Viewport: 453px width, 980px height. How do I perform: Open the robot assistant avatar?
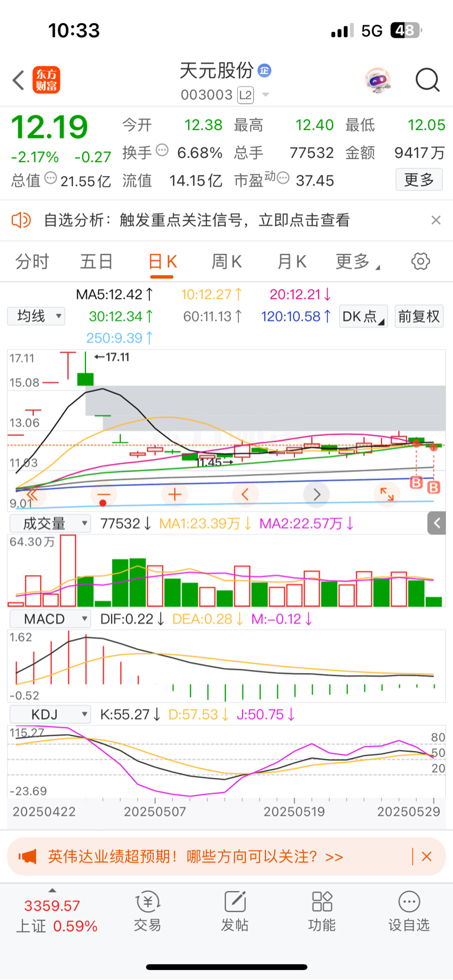pyautogui.click(x=377, y=80)
